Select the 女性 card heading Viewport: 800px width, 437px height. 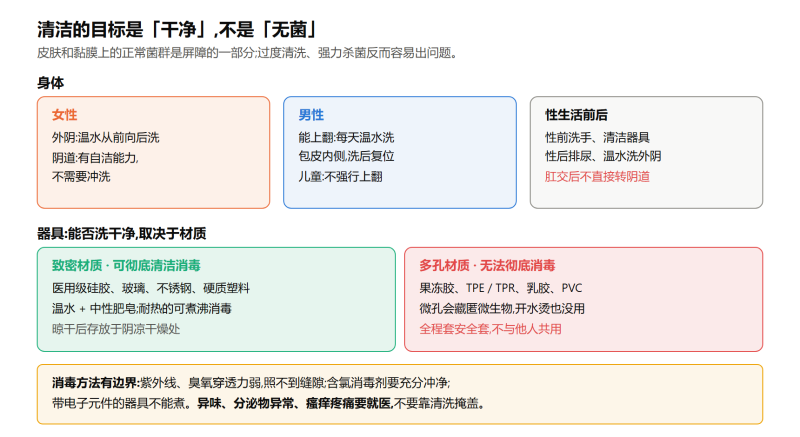[x=64, y=115]
